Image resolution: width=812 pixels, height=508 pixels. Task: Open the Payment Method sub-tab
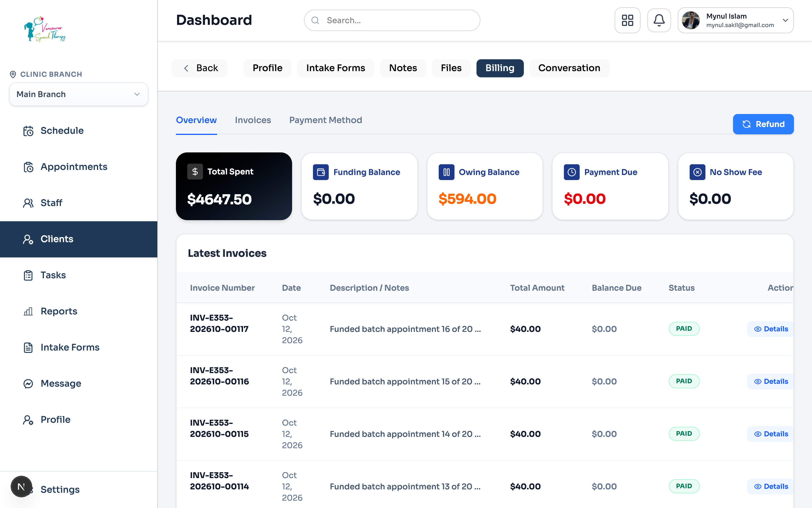pyautogui.click(x=325, y=120)
